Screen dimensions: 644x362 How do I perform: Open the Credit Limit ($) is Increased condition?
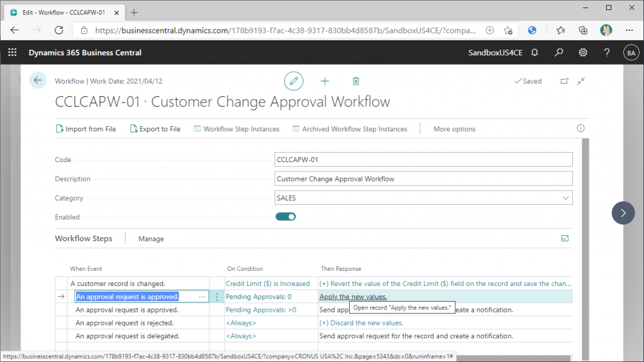pos(268,283)
